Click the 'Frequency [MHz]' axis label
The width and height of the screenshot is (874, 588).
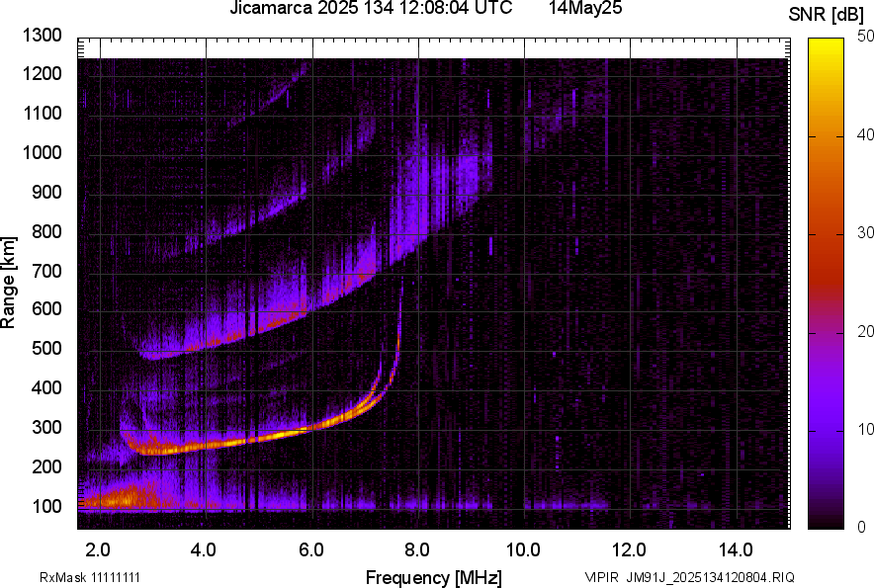pos(434,577)
